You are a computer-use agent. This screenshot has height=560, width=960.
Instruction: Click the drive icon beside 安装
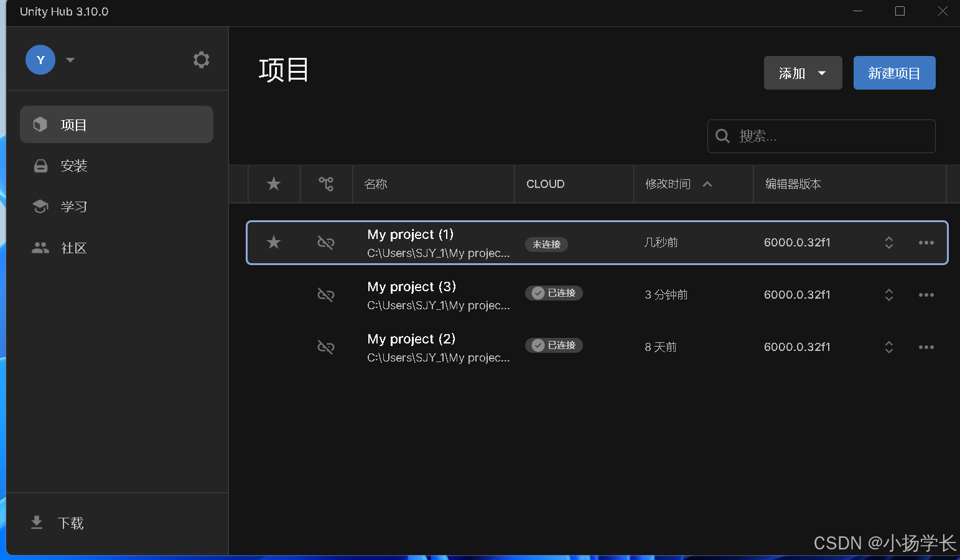(40, 166)
